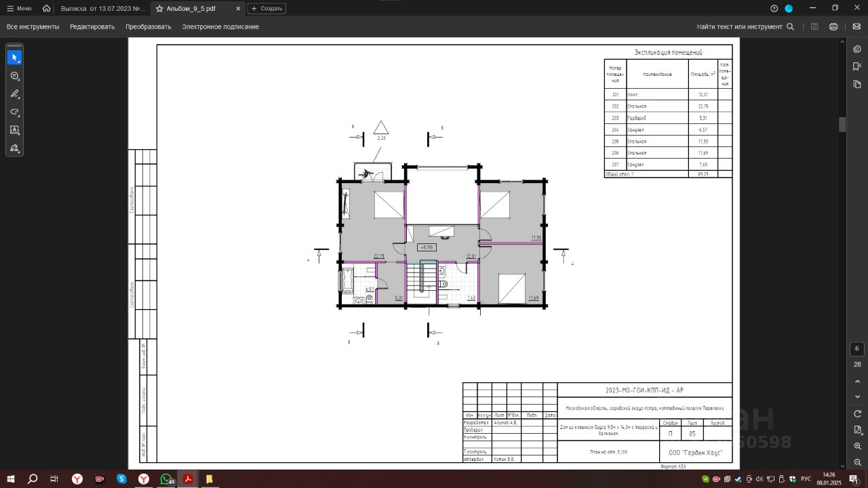Open the sign with pen tool
Screen dimensions: 868x488
(x=14, y=148)
